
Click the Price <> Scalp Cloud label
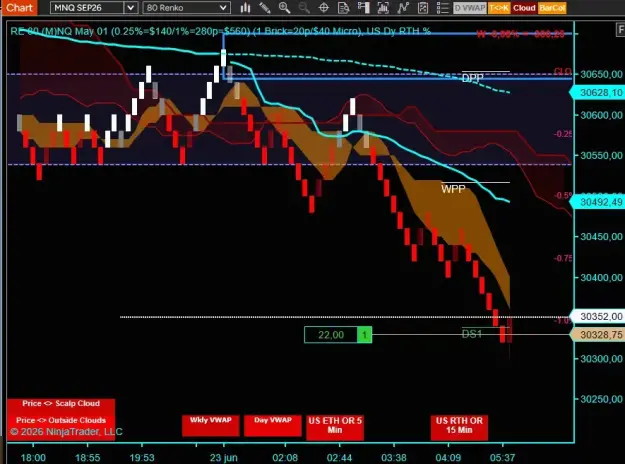(x=61, y=403)
